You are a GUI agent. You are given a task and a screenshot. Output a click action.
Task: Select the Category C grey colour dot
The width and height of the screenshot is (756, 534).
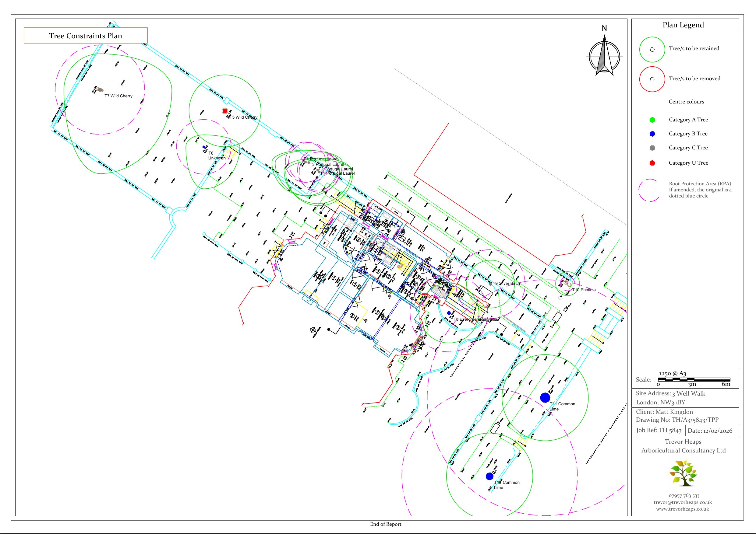click(652, 148)
